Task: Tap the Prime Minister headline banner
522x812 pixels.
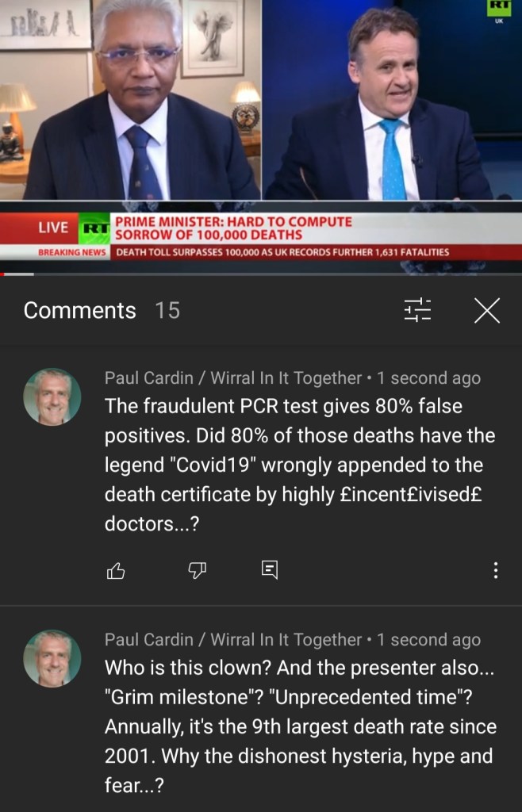Action: 233,228
